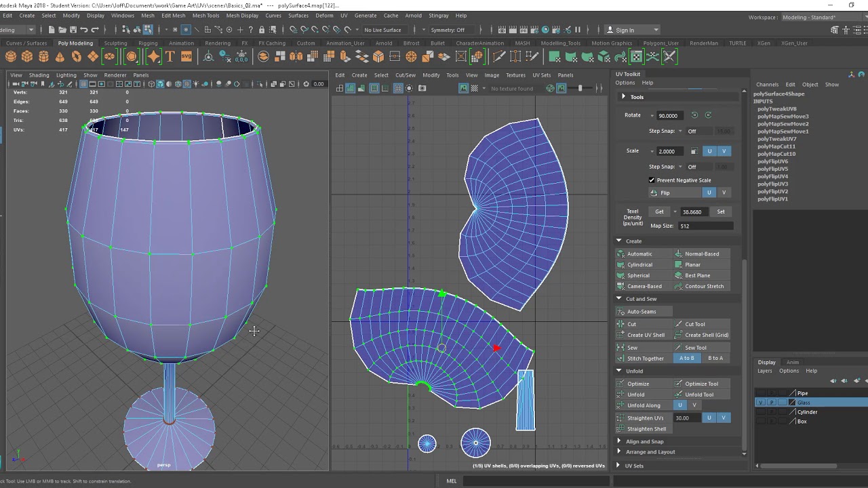
Task: Click the Texel Density Get button
Action: pyautogui.click(x=659, y=212)
